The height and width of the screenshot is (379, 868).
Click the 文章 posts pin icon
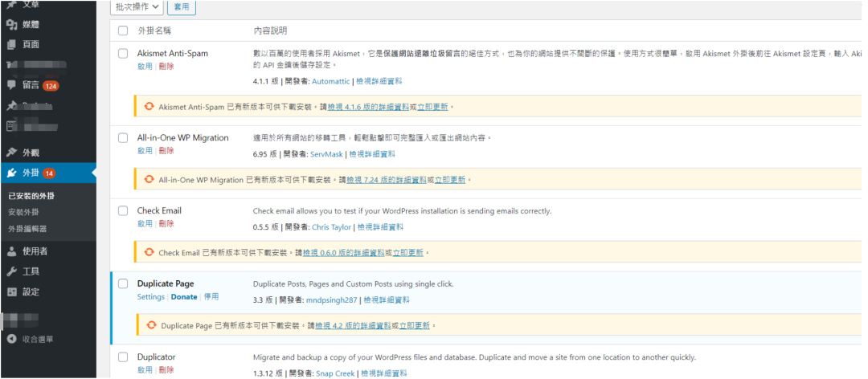pyautogui.click(x=11, y=5)
